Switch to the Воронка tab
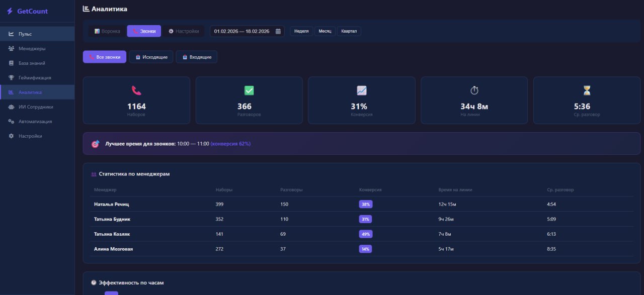The image size is (644, 295). [107, 31]
